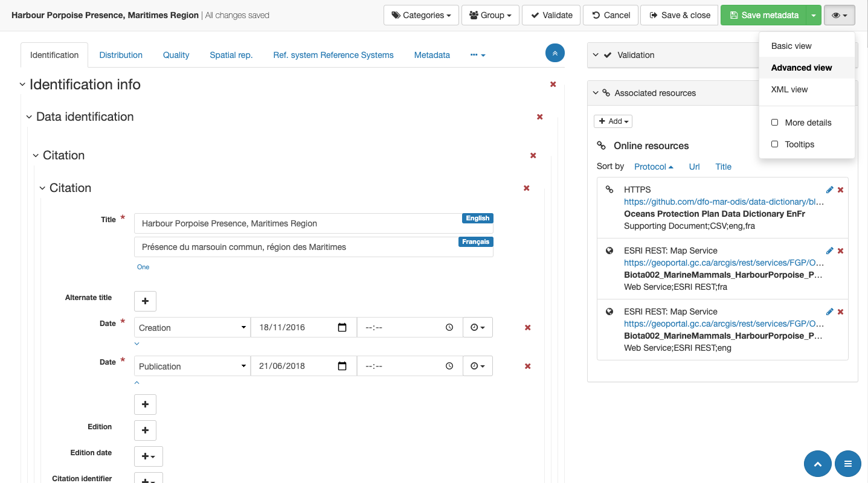This screenshot has height=483, width=868.
Task: Click the time field of Publication date
Action: 410,366
